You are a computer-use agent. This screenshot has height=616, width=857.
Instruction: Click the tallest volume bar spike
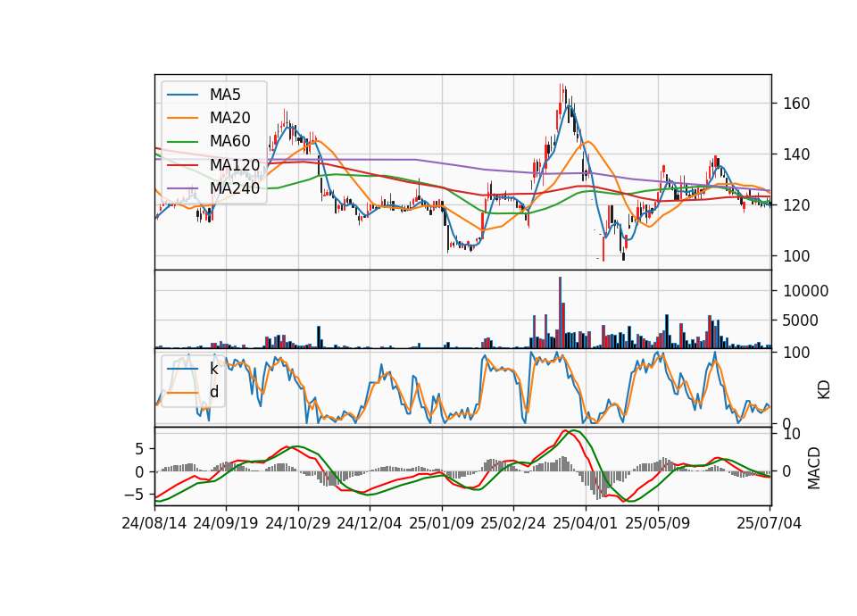561,312
